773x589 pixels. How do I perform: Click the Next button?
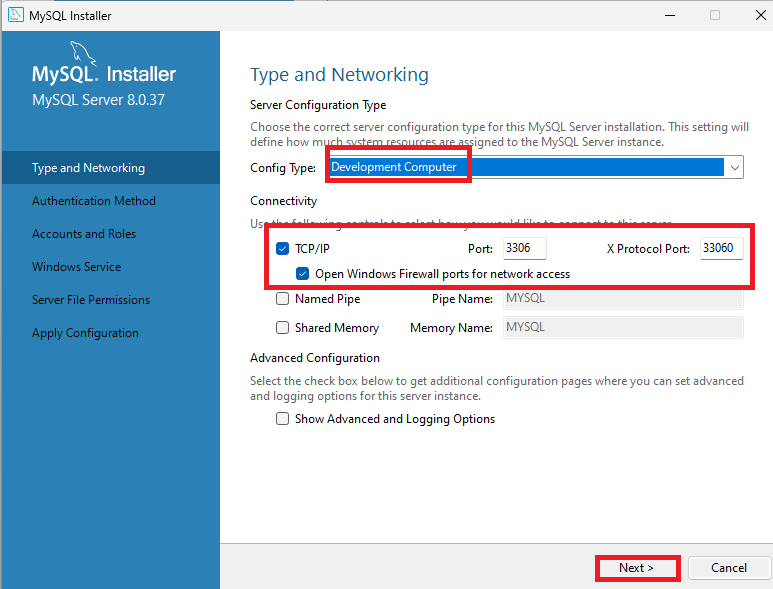(x=636, y=568)
